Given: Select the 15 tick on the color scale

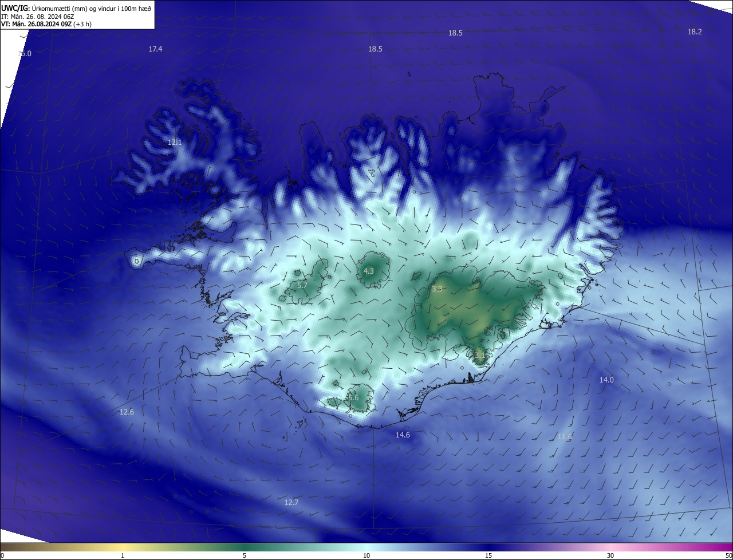Looking at the screenshot, I should pyautogui.click(x=488, y=556).
